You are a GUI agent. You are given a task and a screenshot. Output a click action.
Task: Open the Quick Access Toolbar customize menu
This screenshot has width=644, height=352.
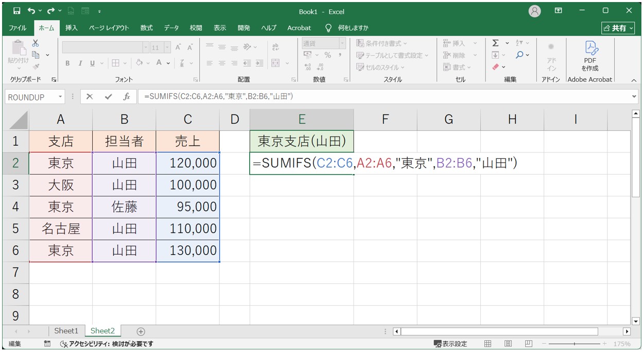(x=99, y=11)
